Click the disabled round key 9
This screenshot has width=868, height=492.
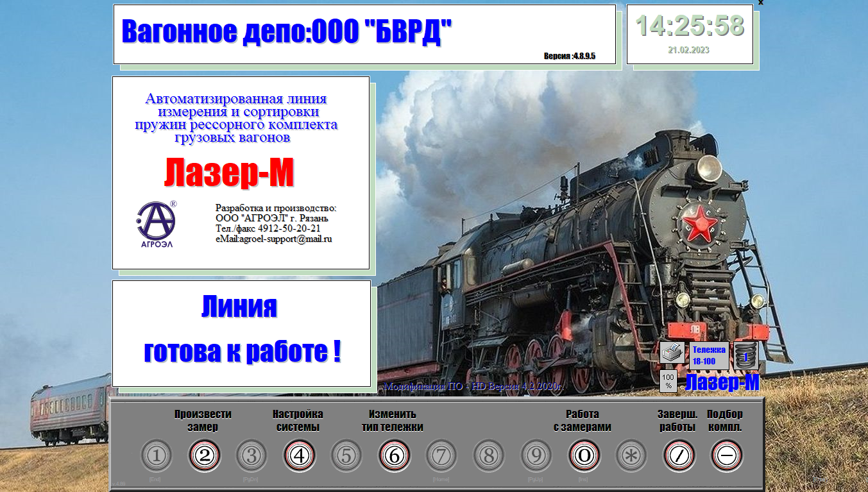click(536, 456)
